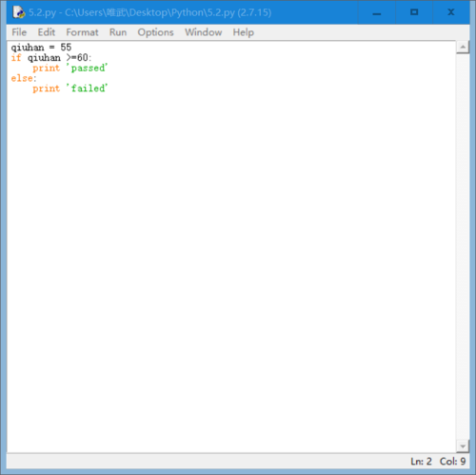Minimize the 5.2.py window
This screenshot has width=476, height=475.
coord(377,12)
